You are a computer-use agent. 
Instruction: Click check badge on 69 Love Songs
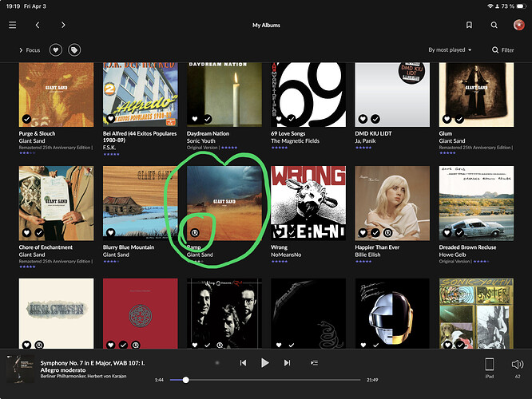click(291, 119)
